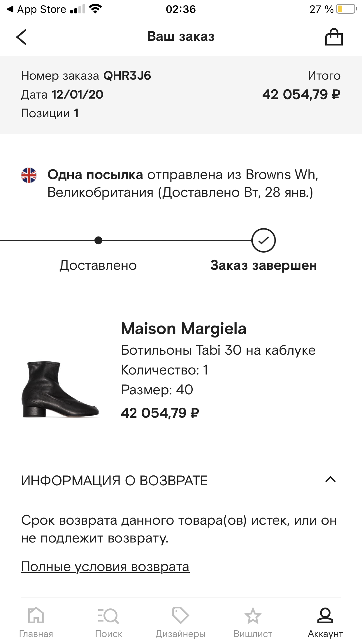Switch to the Вишлист tab label

pyautogui.click(x=253, y=634)
